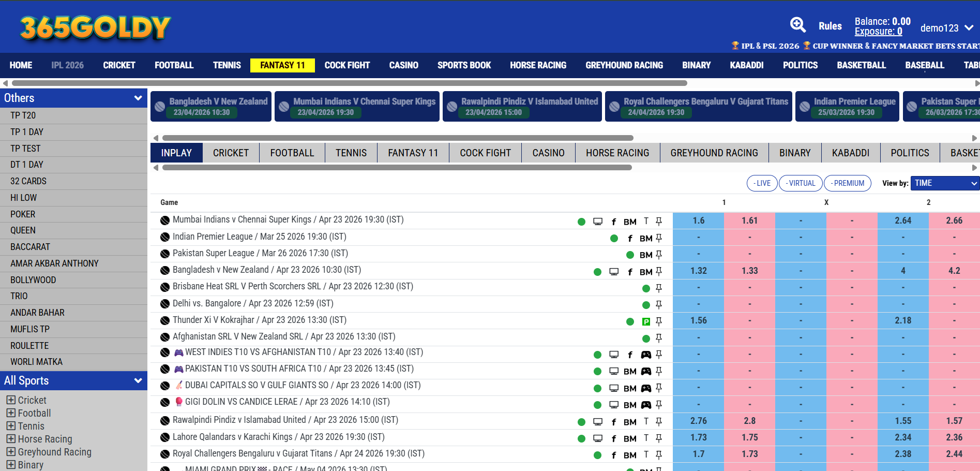This screenshot has height=471, width=980.
Task: Open CASINO in the top navigation bar
Action: (x=403, y=65)
